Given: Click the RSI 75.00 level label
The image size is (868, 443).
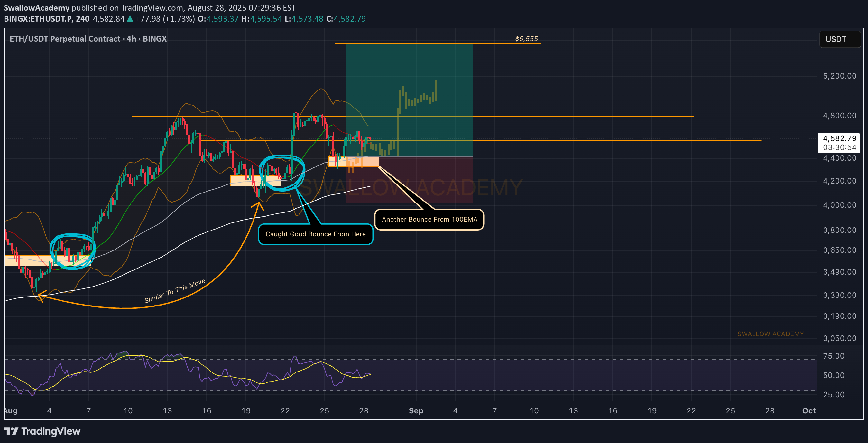Looking at the screenshot, I should point(834,356).
